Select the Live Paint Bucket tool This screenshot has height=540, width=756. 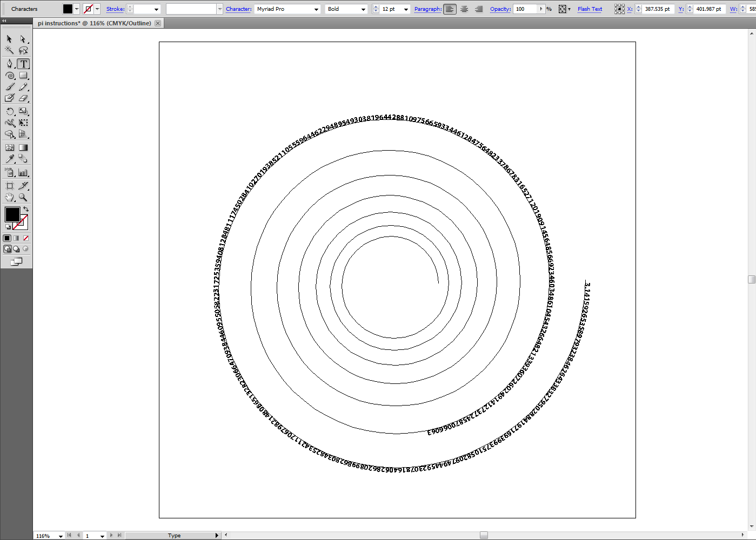pyautogui.click(x=9, y=98)
